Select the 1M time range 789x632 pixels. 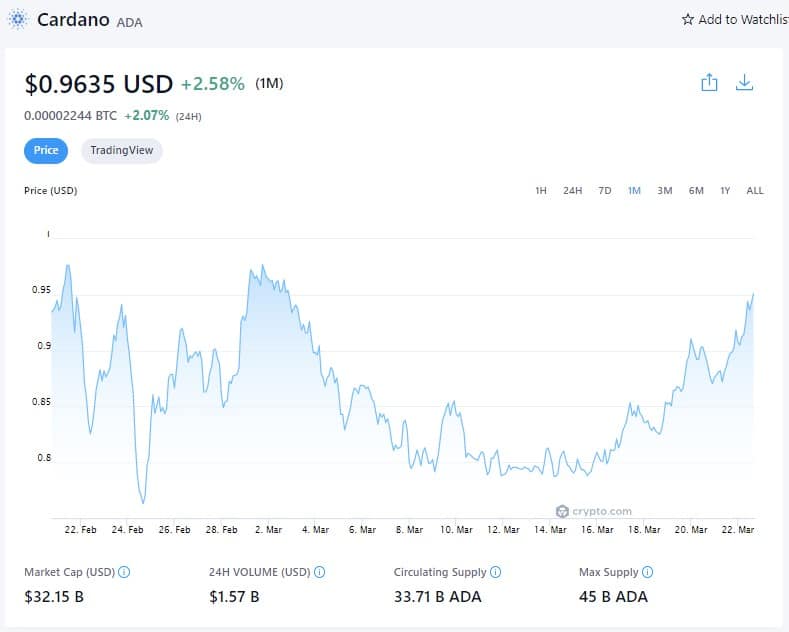coord(635,191)
